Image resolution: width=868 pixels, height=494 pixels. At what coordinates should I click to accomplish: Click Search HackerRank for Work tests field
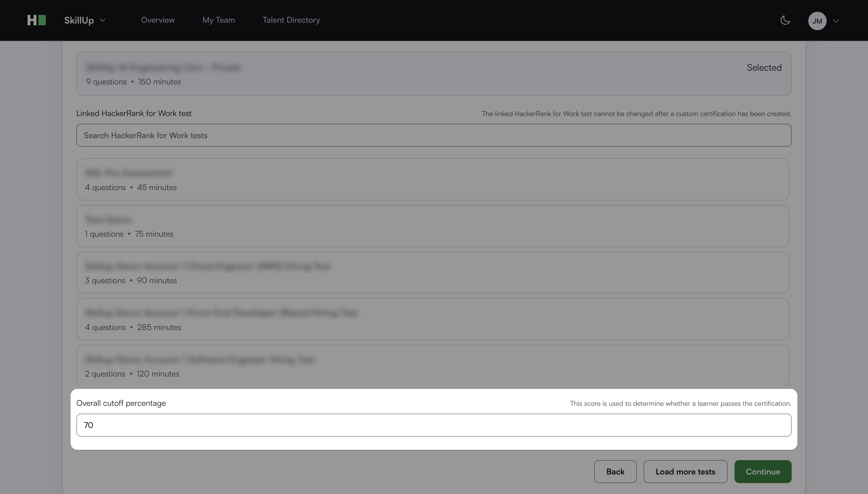[x=433, y=135]
